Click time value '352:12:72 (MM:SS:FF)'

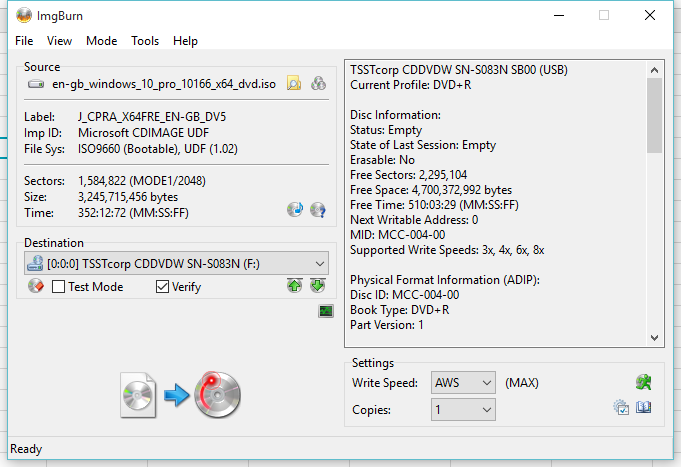point(133,213)
